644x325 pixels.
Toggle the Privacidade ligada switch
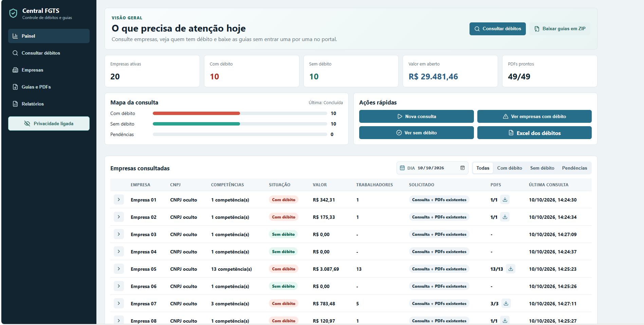[x=49, y=123]
